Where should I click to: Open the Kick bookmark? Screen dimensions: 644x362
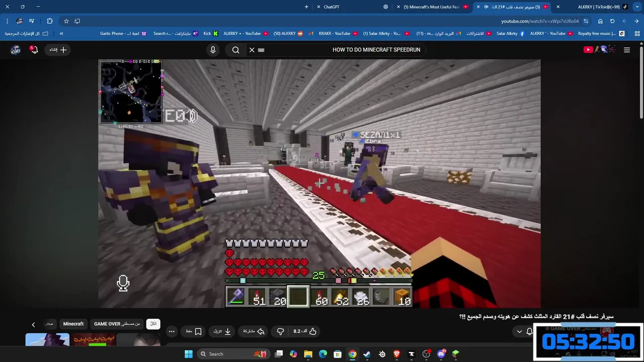pyautogui.click(x=211, y=34)
